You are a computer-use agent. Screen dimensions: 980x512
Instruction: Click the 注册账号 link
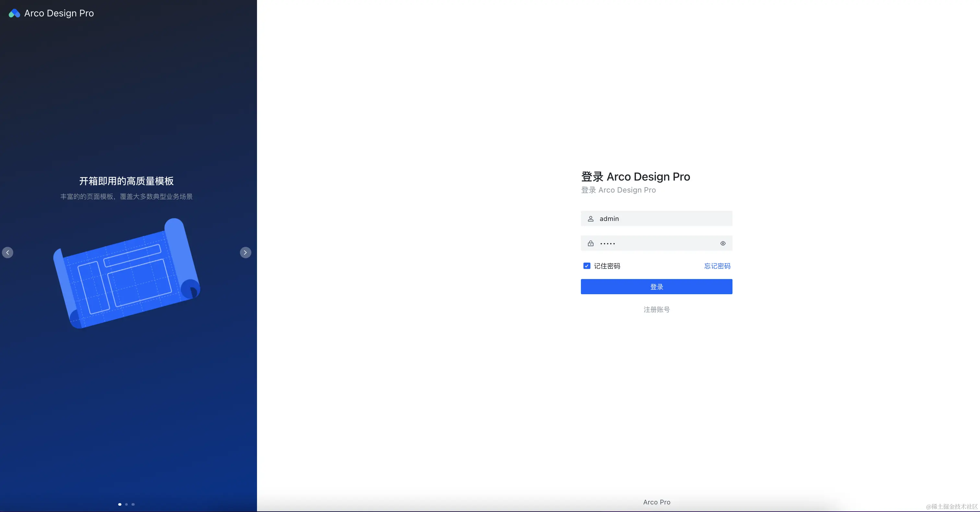tap(656, 310)
